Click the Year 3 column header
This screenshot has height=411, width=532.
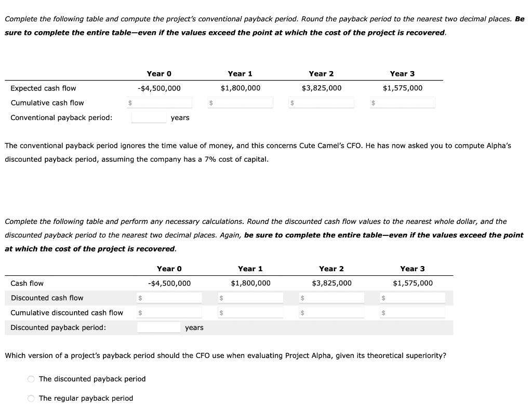(x=402, y=73)
